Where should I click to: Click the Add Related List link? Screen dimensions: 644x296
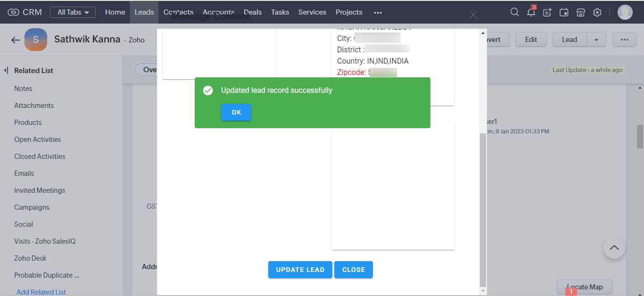pos(41,292)
